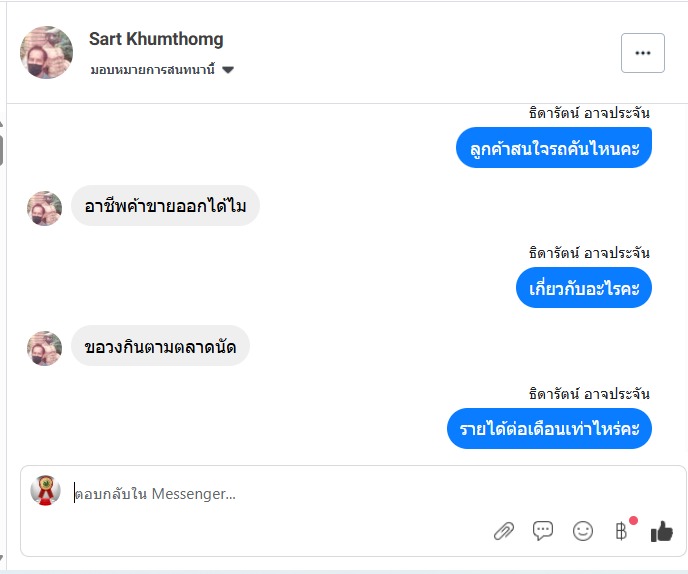
Task: Open the emoji picker smiley icon
Action: click(x=583, y=531)
